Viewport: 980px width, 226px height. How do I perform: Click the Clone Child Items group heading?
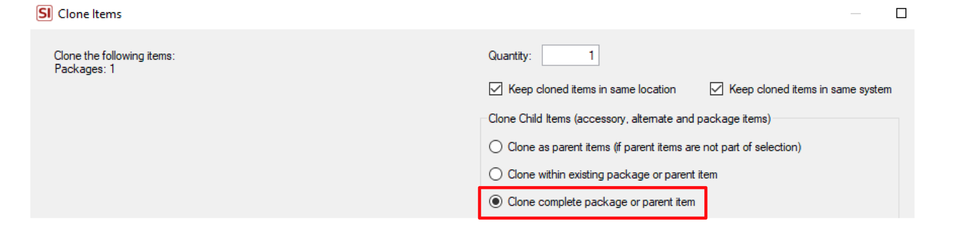click(630, 119)
